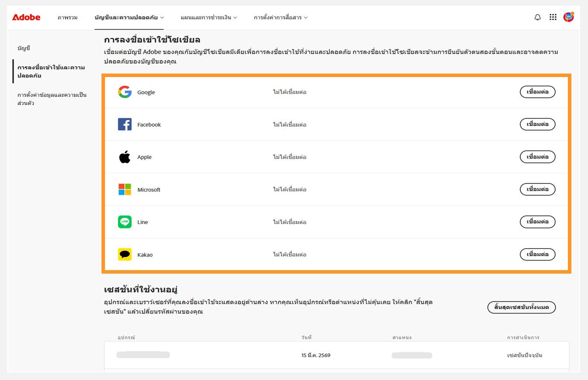
Task: Select the current session row dated 15 มี.ค. 2569
Action: click(315, 355)
